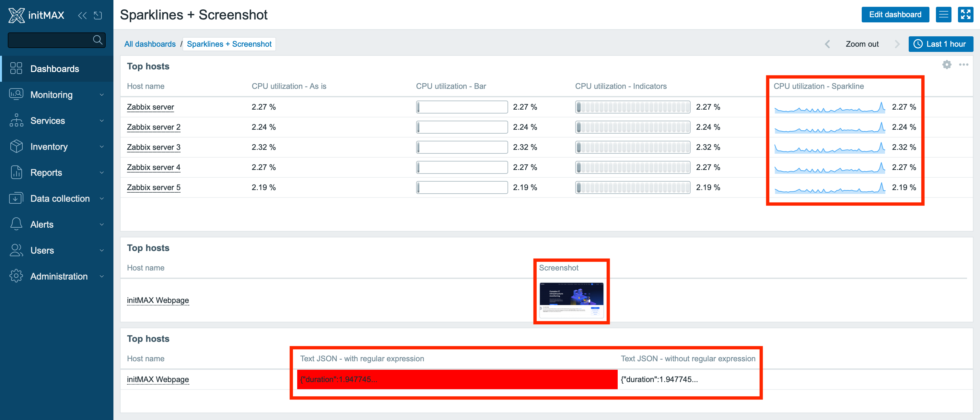Screen dimensions: 980x420
Task: Open the Inventory menu item
Action: (57, 146)
